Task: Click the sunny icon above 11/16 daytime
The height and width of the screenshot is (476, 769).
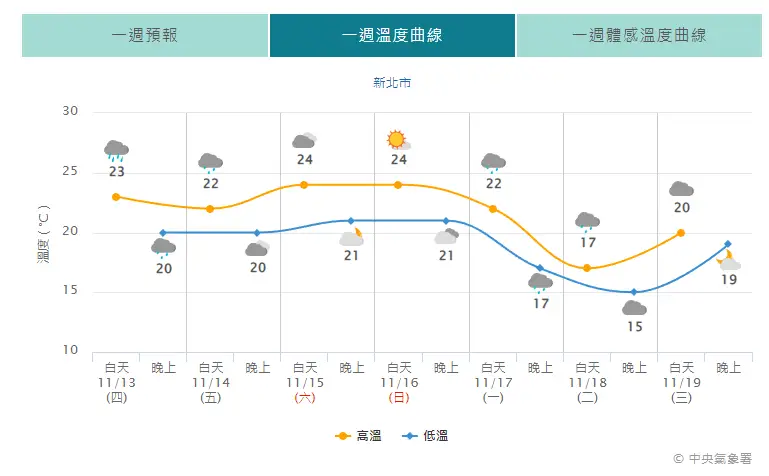Action: click(398, 140)
